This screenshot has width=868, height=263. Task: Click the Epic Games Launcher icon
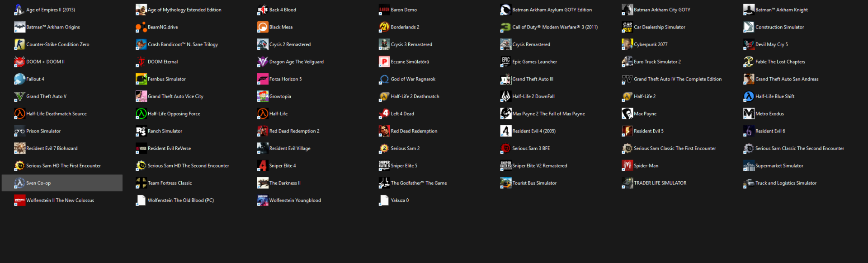pyautogui.click(x=506, y=61)
